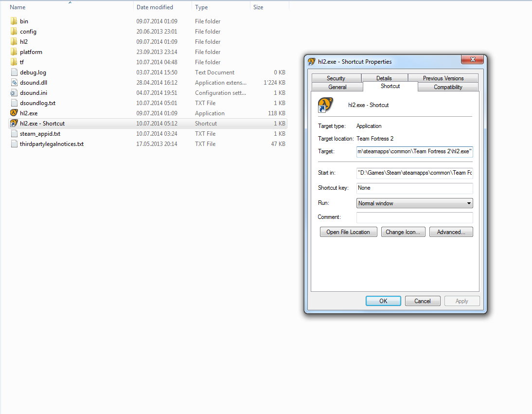
Task: Click the '47 KB' size value
Action: click(278, 144)
